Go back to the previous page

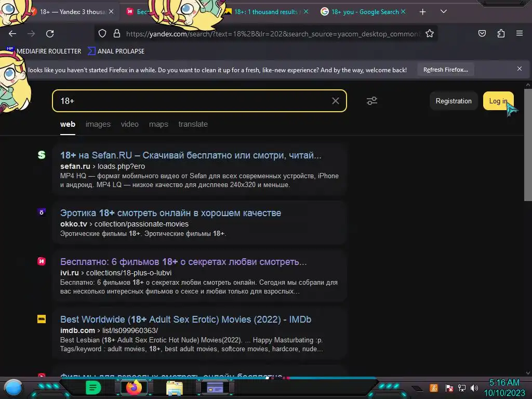(12, 34)
